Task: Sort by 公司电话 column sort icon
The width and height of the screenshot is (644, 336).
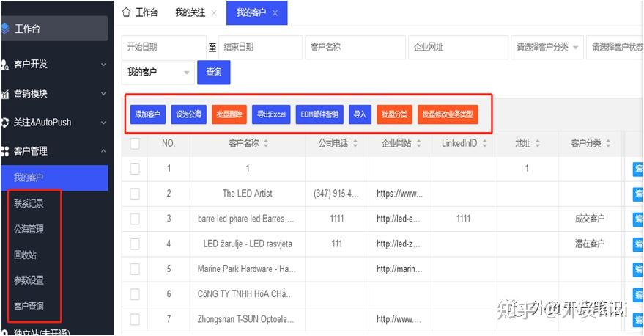Action: pyautogui.click(x=355, y=143)
